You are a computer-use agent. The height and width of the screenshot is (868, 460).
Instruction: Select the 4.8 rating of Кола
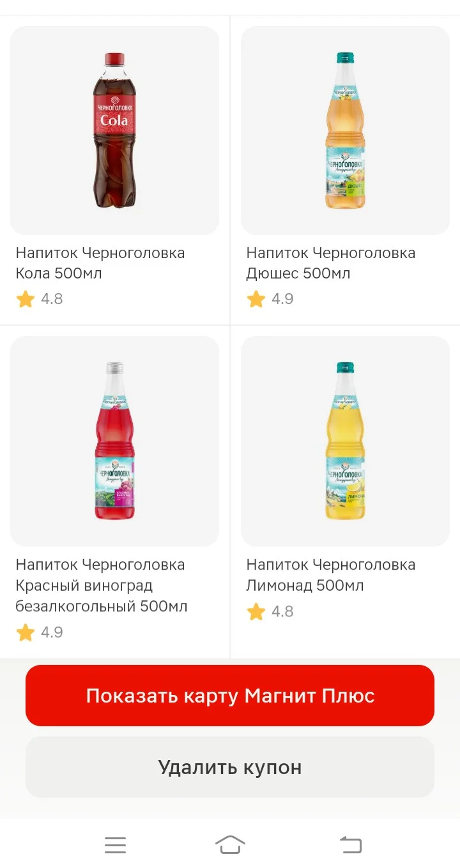(52, 299)
